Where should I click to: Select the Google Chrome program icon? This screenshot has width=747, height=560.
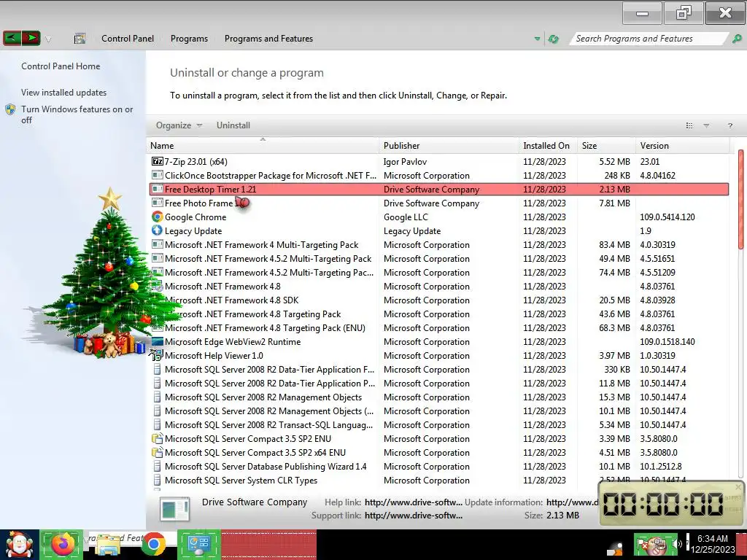coord(158,217)
